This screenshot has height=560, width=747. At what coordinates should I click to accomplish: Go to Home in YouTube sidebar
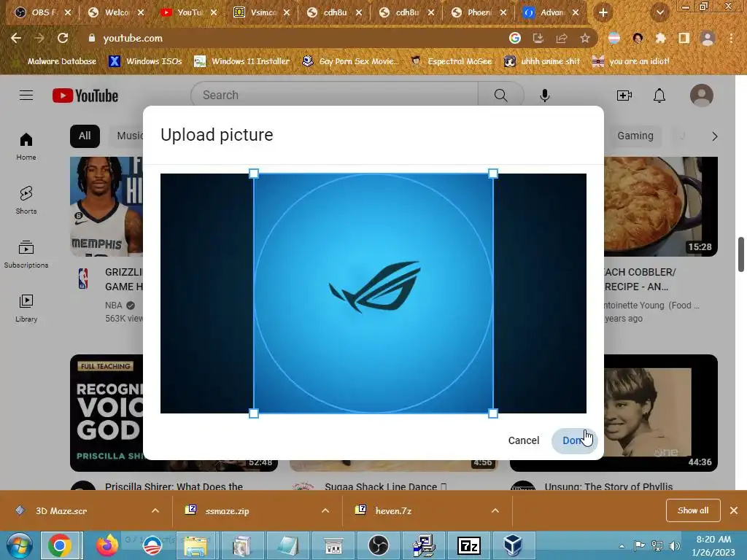pos(26,146)
